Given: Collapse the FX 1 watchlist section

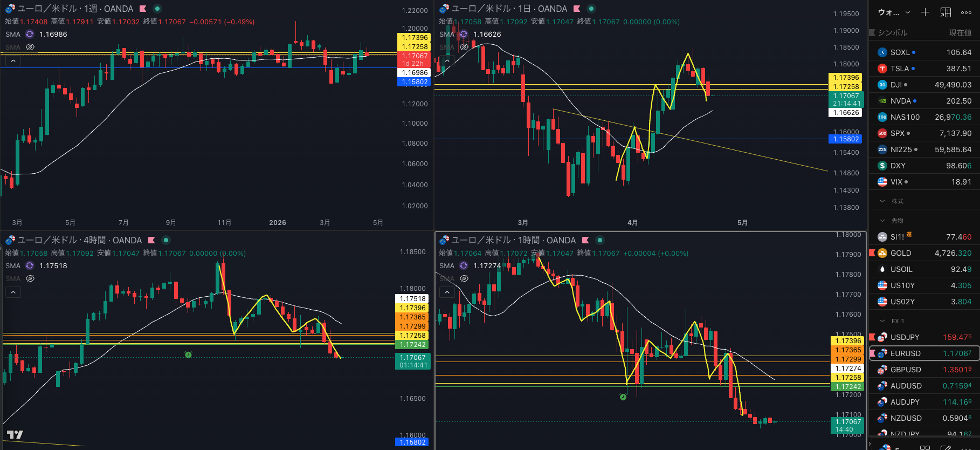Looking at the screenshot, I should [882, 321].
